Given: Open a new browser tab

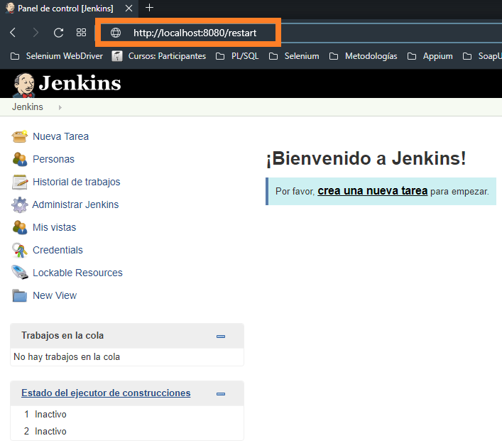Looking at the screenshot, I should point(149,8).
